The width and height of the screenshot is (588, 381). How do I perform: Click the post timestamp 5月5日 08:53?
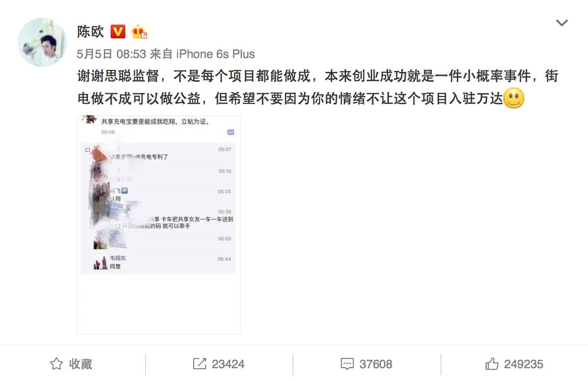click(112, 54)
